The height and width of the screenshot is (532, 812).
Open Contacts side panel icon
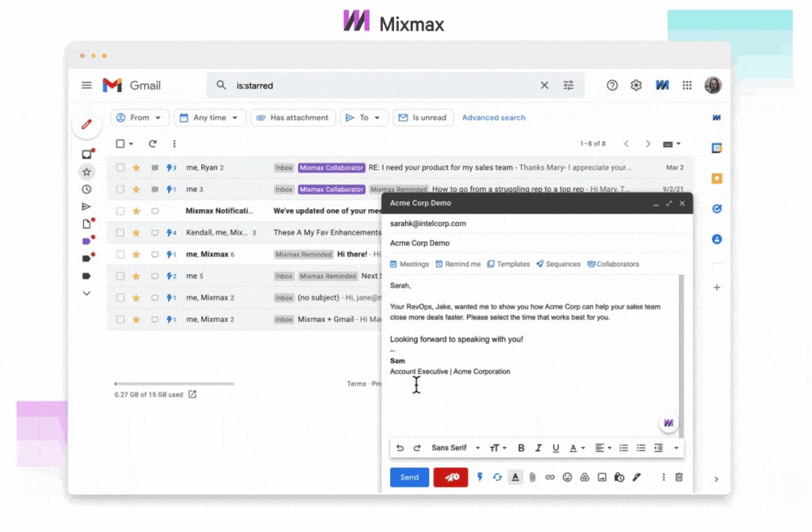(x=717, y=239)
